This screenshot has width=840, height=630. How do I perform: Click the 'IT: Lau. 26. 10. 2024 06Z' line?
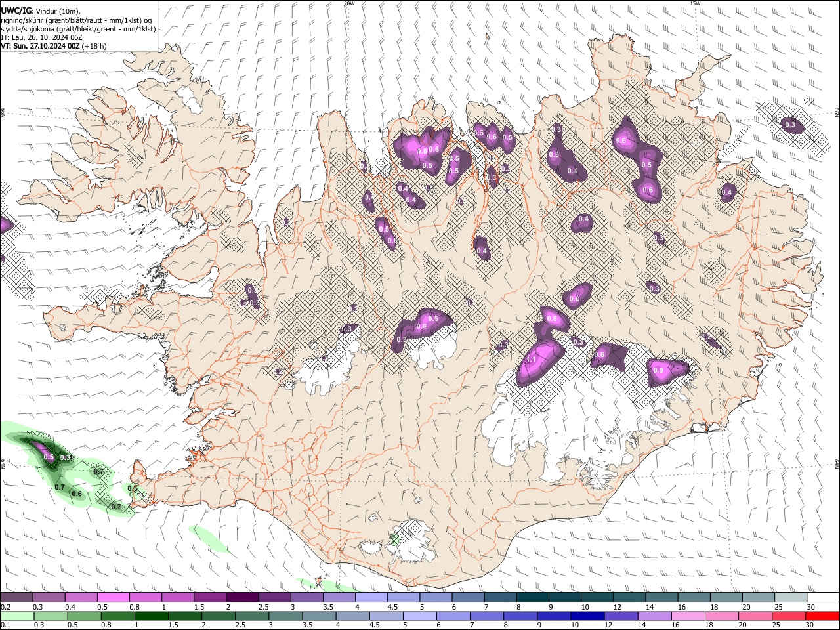[41, 37]
